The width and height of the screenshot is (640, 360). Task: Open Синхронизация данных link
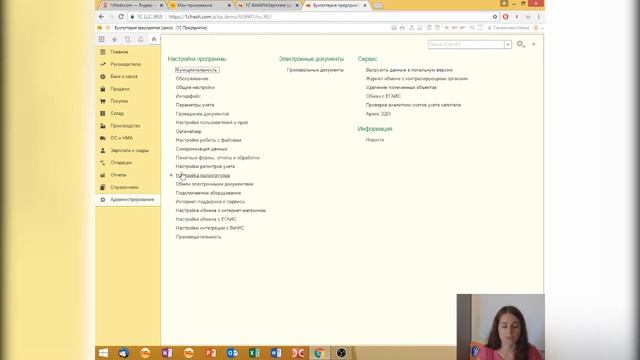202,149
